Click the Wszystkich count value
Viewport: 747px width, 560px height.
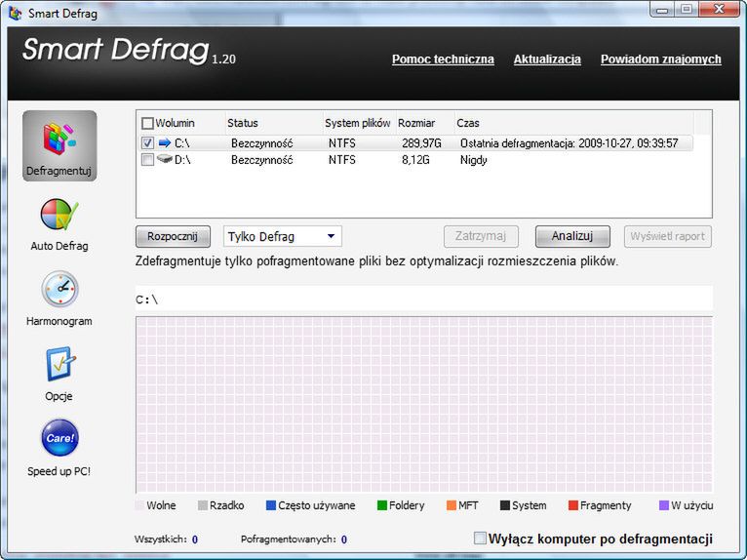point(195,540)
